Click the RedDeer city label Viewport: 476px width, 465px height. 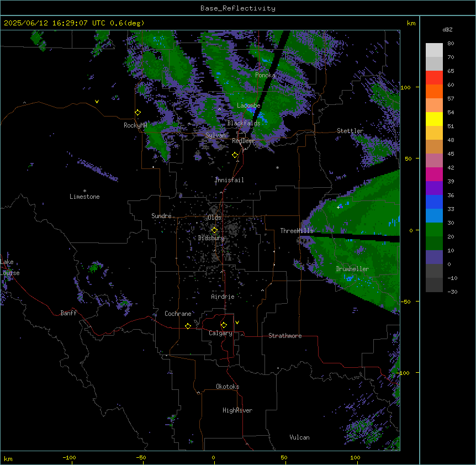tap(244, 141)
